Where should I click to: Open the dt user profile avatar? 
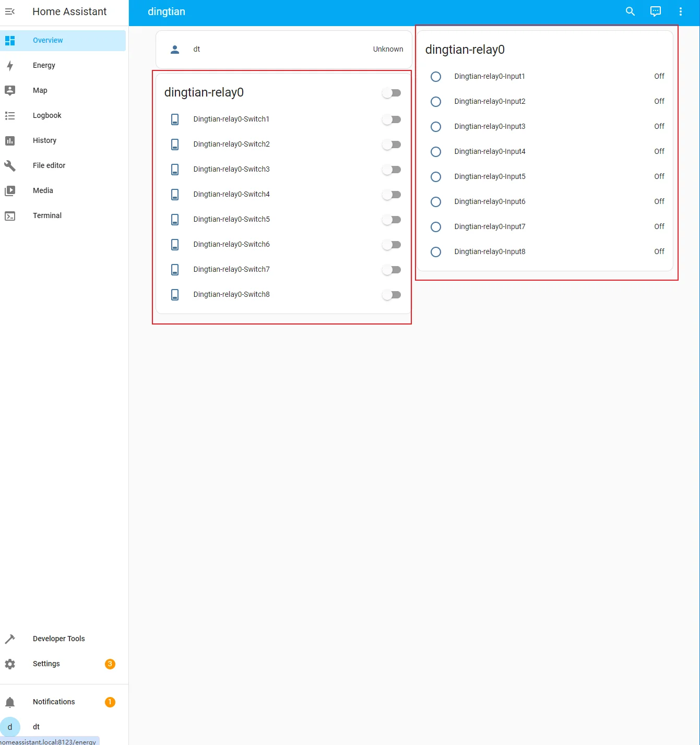(x=10, y=727)
